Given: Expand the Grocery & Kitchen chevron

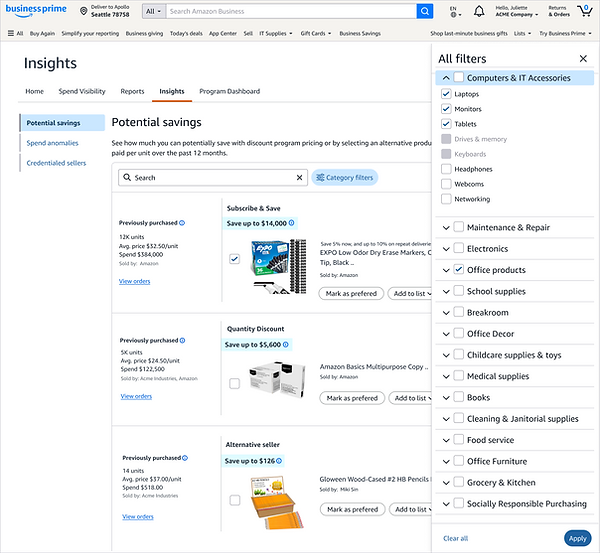Looking at the screenshot, I should pyautogui.click(x=446, y=483).
